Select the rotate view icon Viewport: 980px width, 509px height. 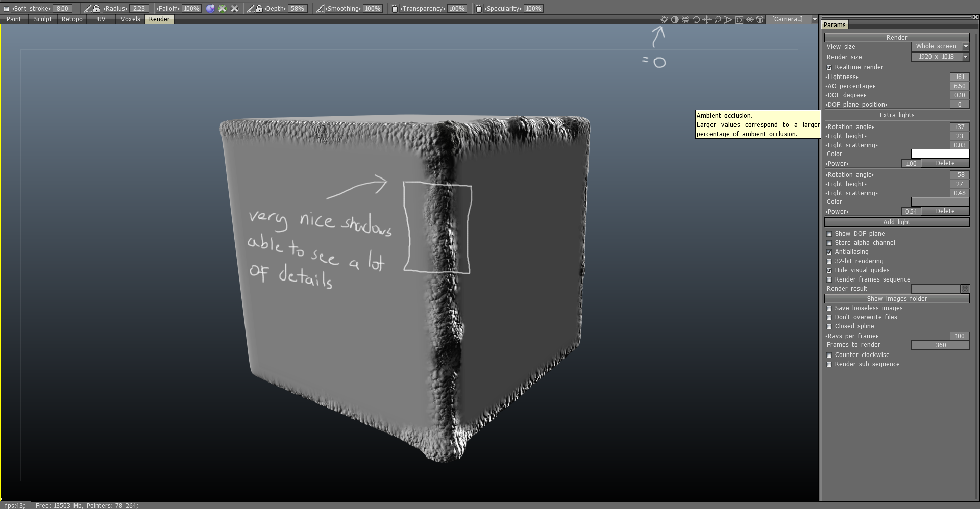[x=696, y=19]
